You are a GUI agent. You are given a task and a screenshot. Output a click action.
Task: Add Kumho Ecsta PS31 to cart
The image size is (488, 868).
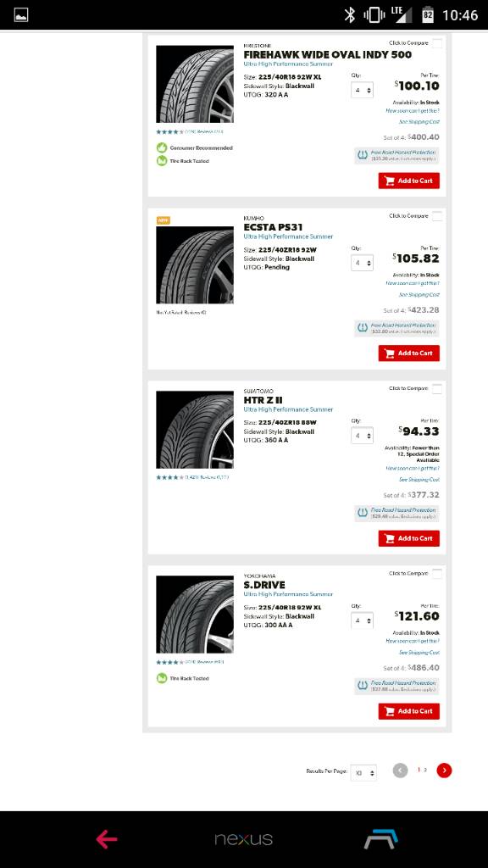(x=409, y=353)
